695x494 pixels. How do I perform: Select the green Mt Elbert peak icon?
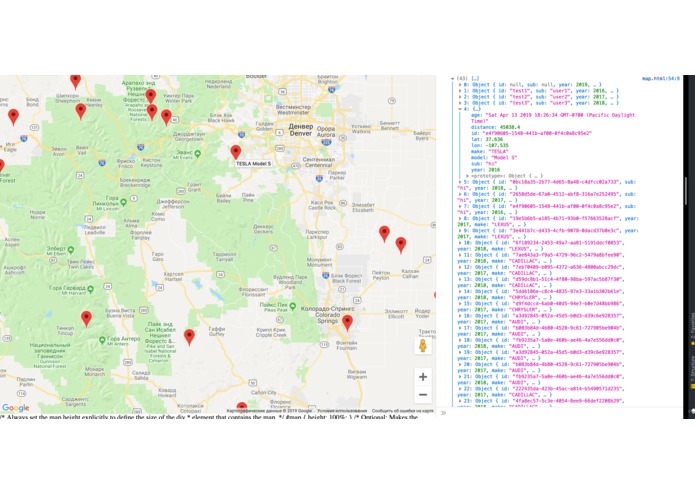(70, 250)
